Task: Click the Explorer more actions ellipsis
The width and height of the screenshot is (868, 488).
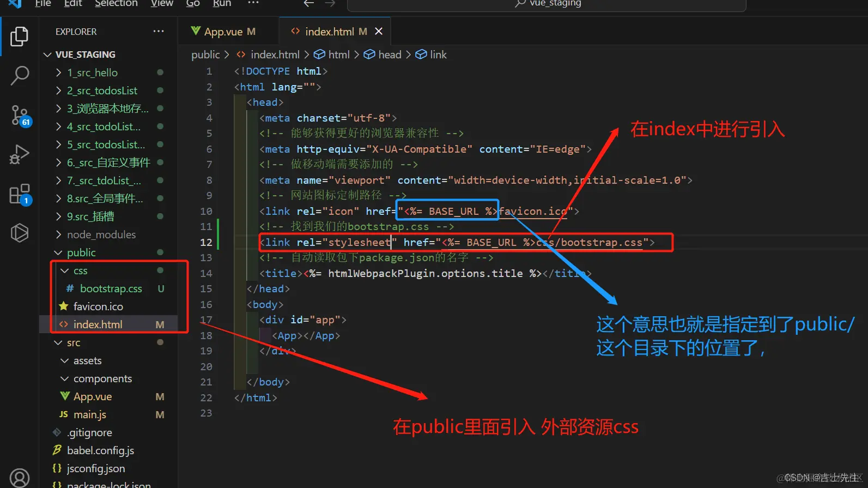Action: coord(159,32)
